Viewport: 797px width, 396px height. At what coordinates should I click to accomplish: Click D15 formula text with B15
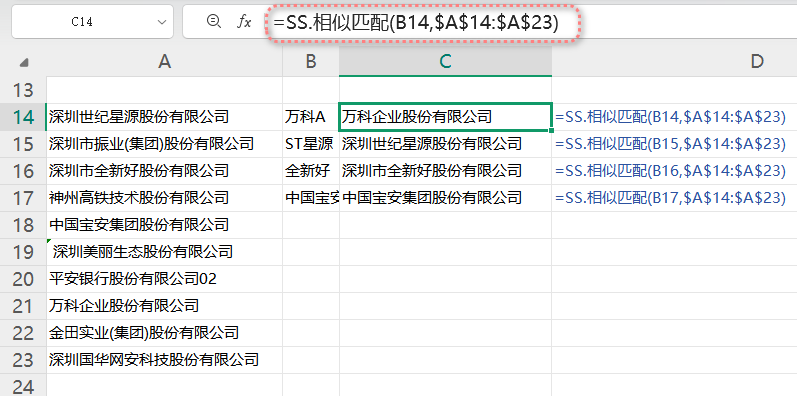tap(670, 144)
